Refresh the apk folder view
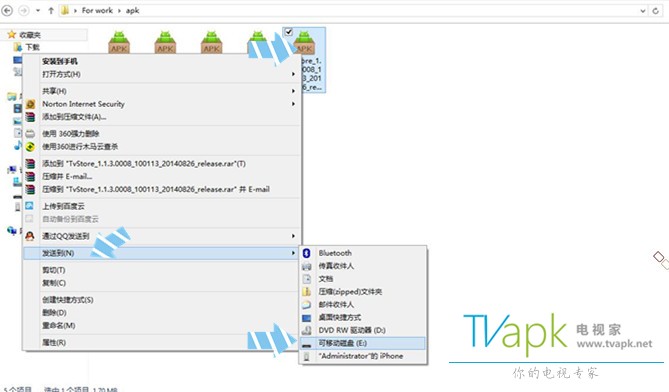Viewport: 669px width, 392px height. 656,11
